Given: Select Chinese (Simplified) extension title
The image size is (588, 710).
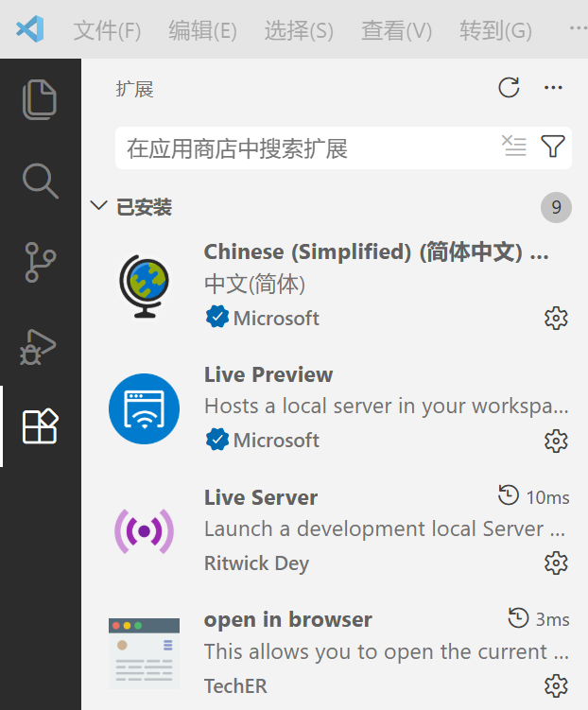Looking at the screenshot, I should pyautogui.click(x=376, y=252).
